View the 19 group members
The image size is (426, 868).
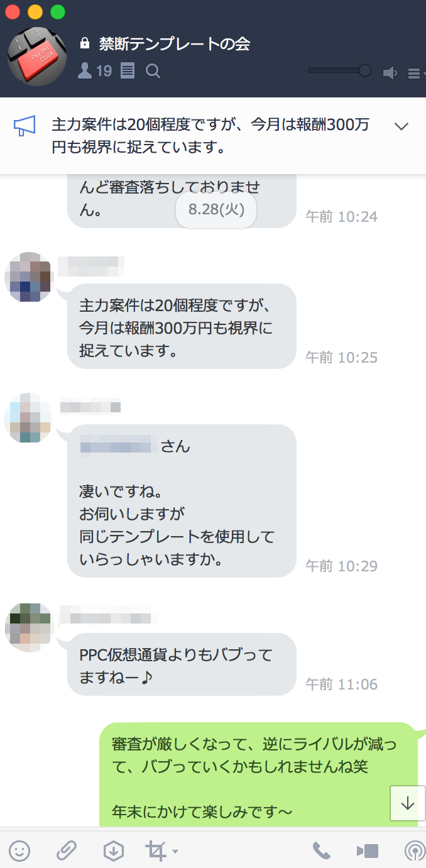94,71
